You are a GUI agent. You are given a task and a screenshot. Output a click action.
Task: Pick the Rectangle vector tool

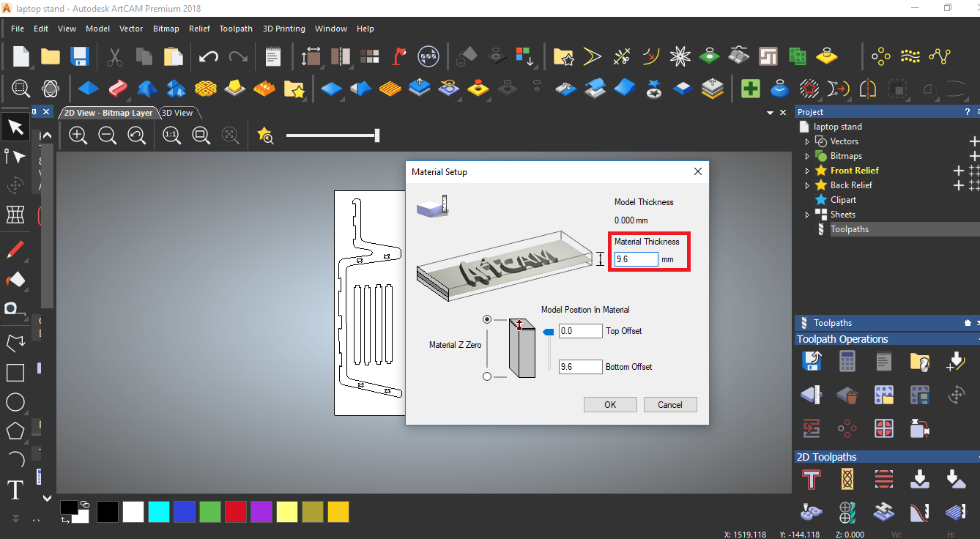15,373
